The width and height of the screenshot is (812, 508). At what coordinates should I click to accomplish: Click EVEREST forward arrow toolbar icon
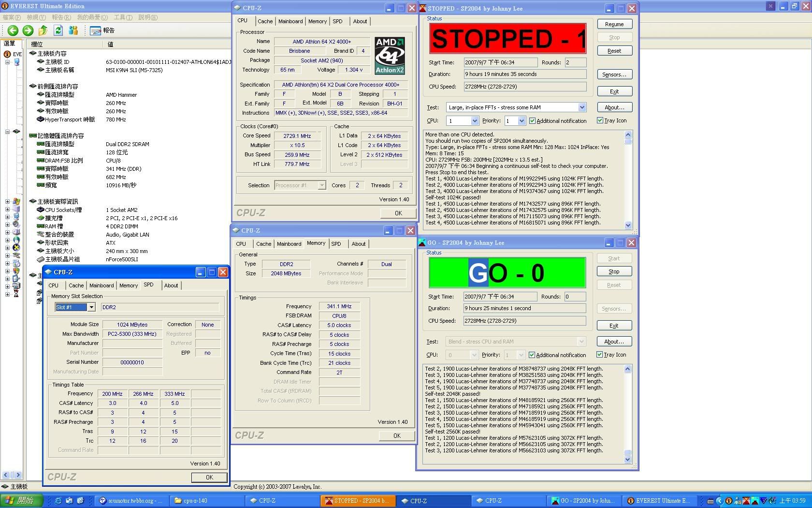(28, 30)
